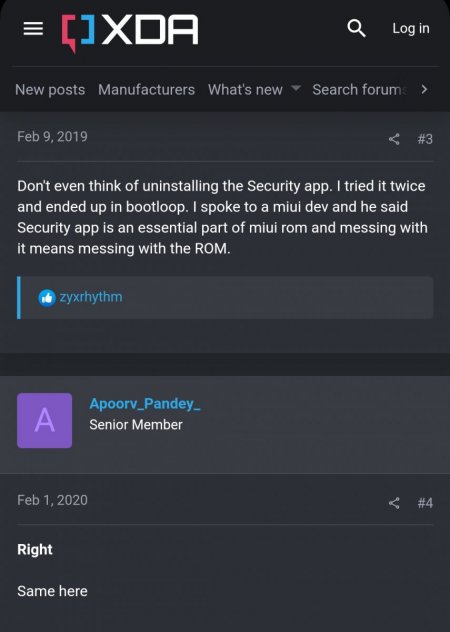Click the Log in link
Viewport: 450px width, 632px height.
click(x=411, y=29)
